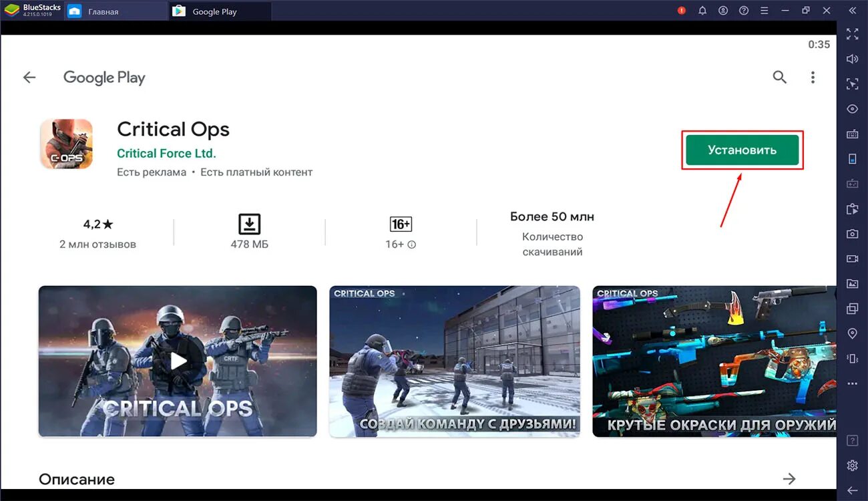Click Более 50 млн downloads count

[x=552, y=216]
